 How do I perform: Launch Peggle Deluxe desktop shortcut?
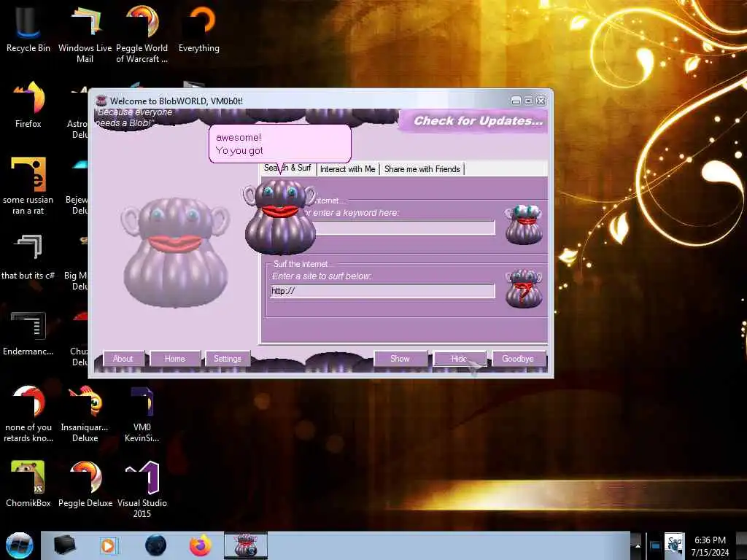point(85,484)
